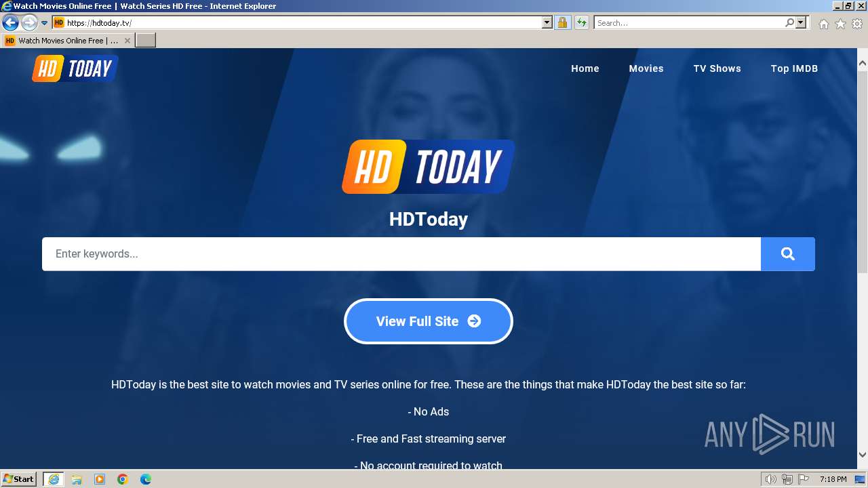Open Microsoft Edge from taskbar
This screenshot has width=868, height=488.
point(146,479)
